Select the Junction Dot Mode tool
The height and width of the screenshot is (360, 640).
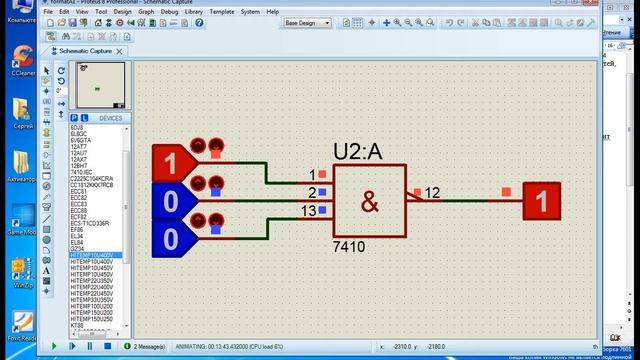[47, 91]
